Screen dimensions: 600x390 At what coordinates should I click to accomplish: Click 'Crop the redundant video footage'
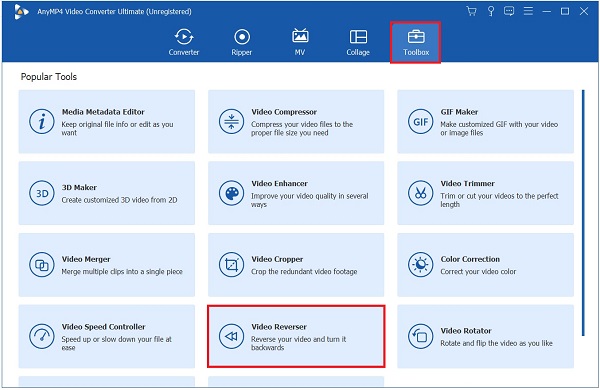tap(304, 271)
